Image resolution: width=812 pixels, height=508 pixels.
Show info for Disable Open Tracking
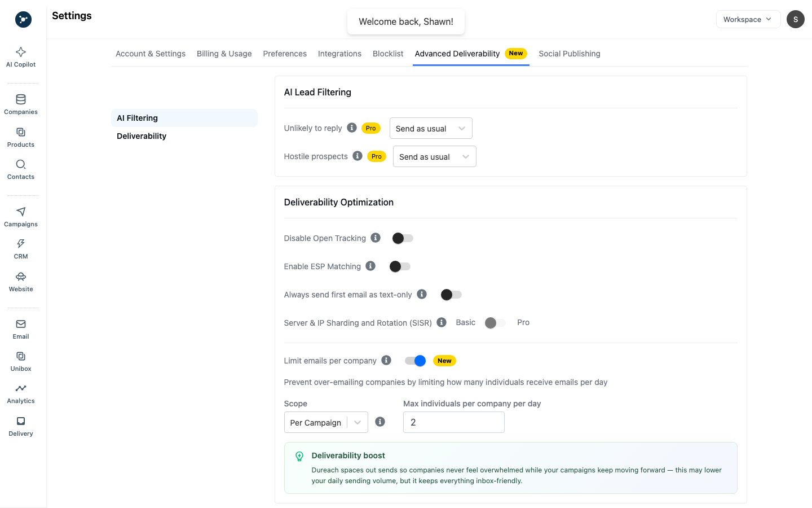tap(376, 238)
